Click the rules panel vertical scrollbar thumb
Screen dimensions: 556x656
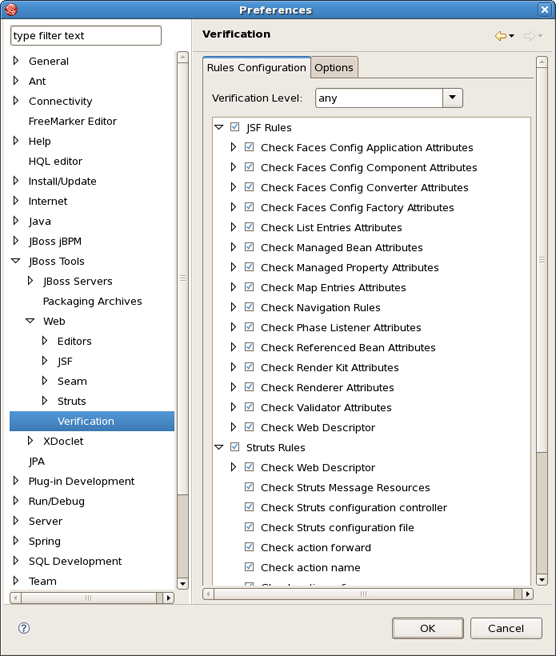(x=542, y=260)
